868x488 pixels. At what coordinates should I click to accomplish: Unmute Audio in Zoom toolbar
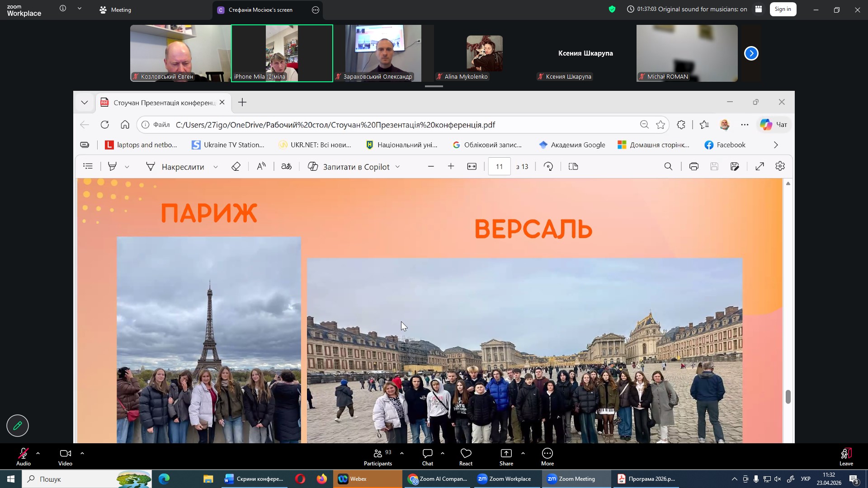[24, 456]
